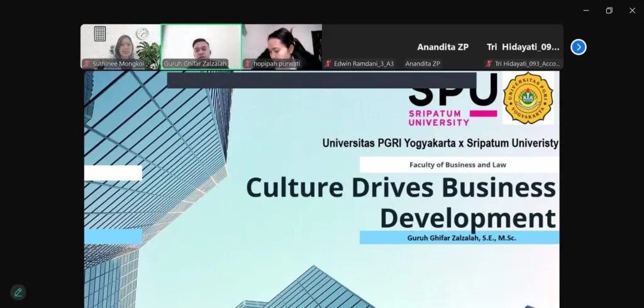Image resolution: width=644 pixels, height=308 pixels.
Task: Open annotation pencil tool
Action: (18, 292)
